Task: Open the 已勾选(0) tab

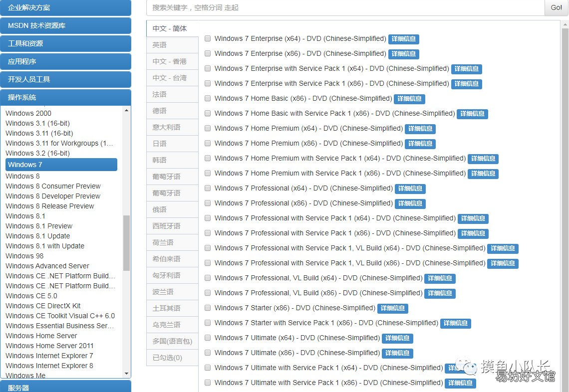Action: coord(172,358)
